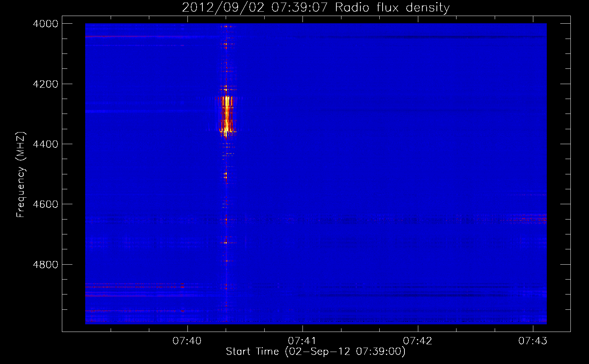The image size is (589, 364).
Task: Click the '4000' frequency axis label
Action: pyautogui.click(x=46, y=24)
